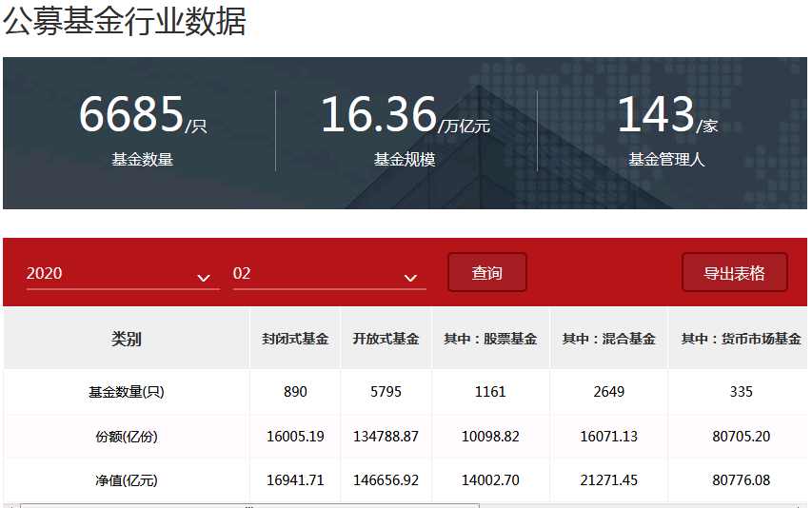The height and width of the screenshot is (508, 812).
Task: Click the 基金规模 label in banner
Action: pos(405,159)
